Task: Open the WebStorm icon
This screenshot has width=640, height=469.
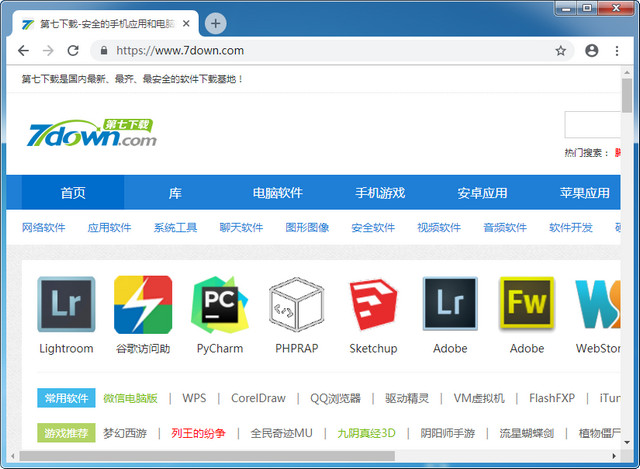Action: [598, 305]
